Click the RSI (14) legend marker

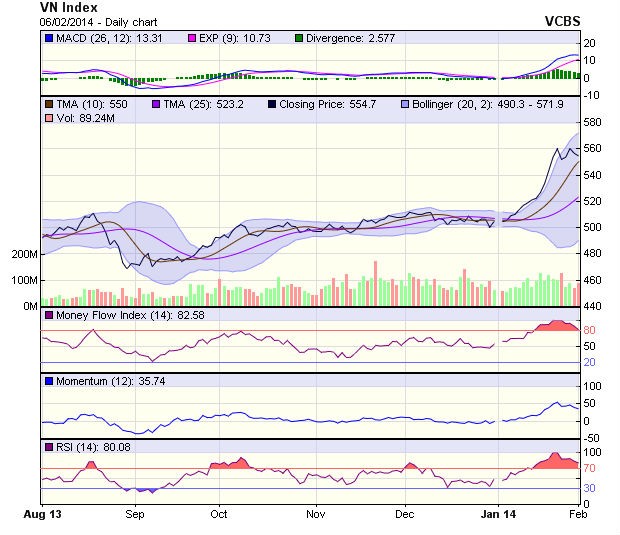[49, 447]
